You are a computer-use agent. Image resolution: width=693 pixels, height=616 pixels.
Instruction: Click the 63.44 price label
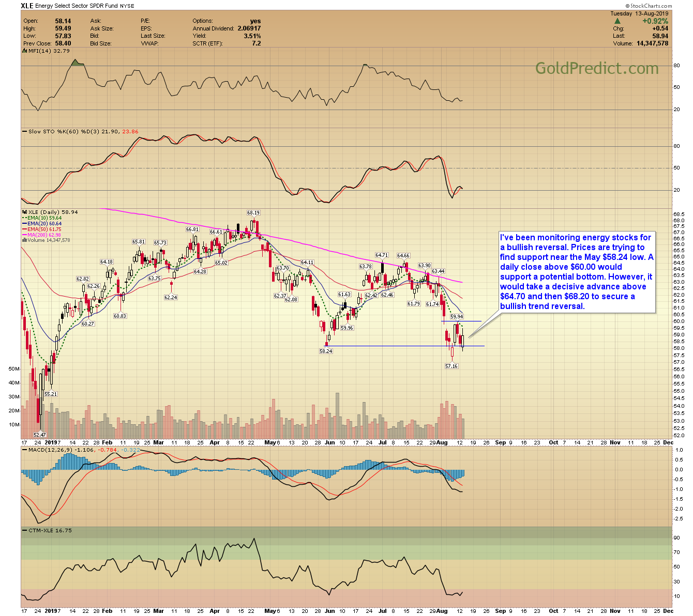[438, 271]
